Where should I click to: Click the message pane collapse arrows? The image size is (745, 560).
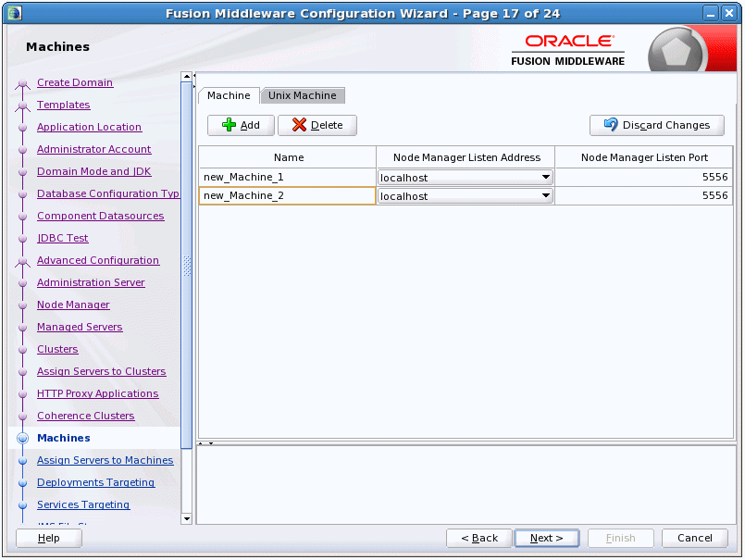pyautogui.click(x=205, y=443)
